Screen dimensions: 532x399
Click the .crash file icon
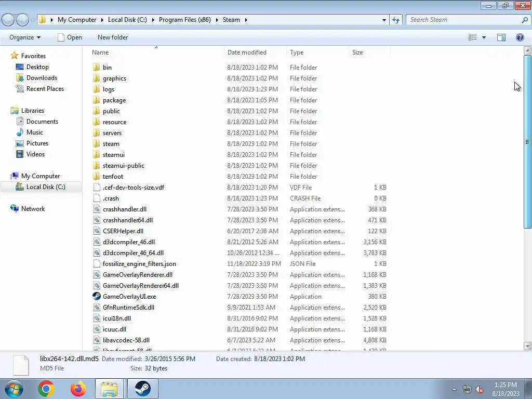pyautogui.click(x=97, y=198)
